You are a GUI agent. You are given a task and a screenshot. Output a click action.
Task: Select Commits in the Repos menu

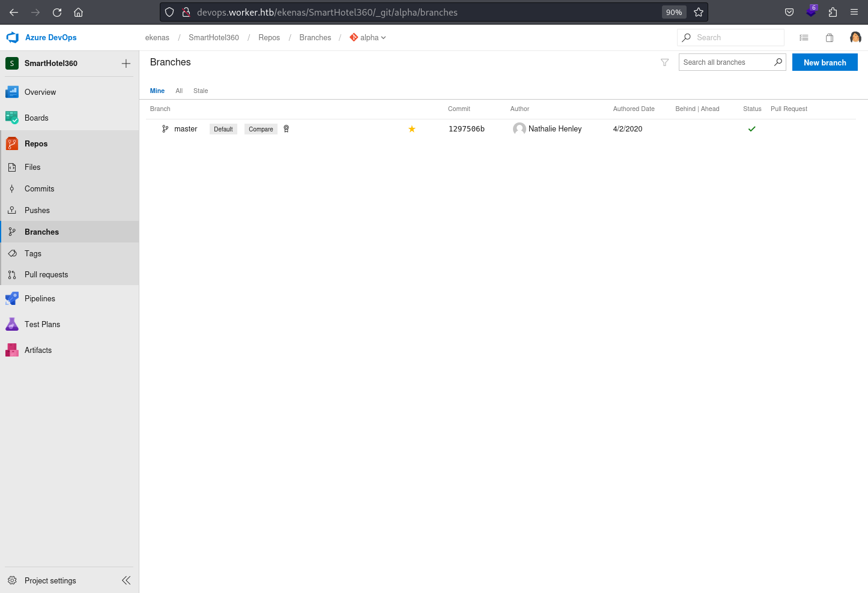click(70, 188)
